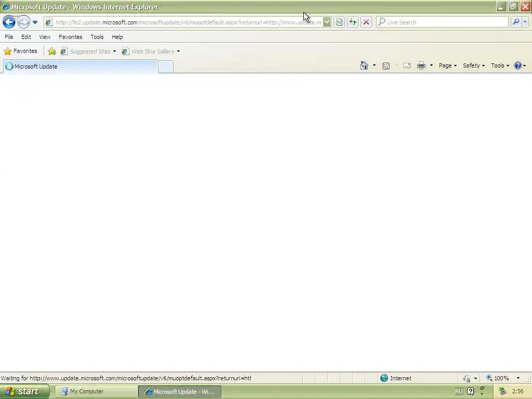This screenshot has height=399, width=532.
Task: Click the Protected Mode status icon
Action: (467, 378)
